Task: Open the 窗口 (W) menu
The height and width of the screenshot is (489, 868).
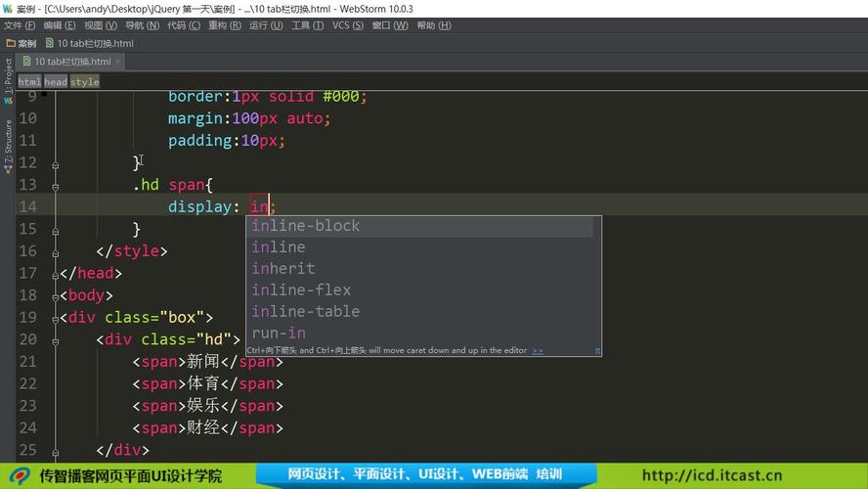Action: click(390, 25)
